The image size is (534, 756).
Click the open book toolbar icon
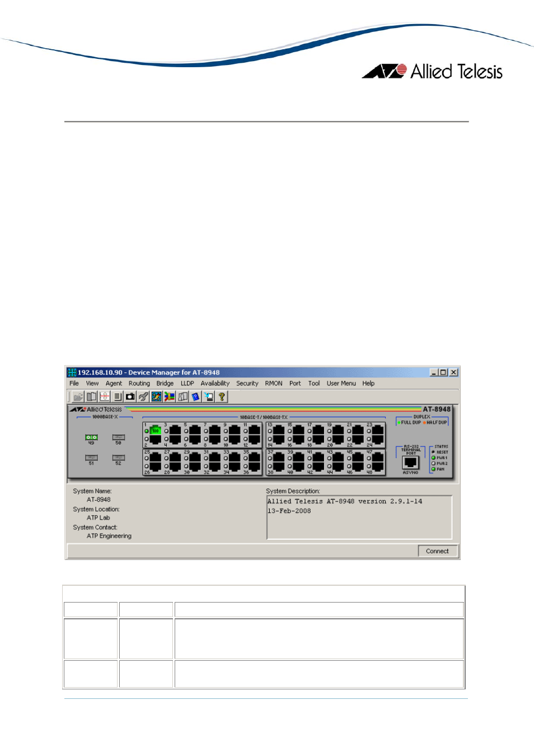pos(91,396)
